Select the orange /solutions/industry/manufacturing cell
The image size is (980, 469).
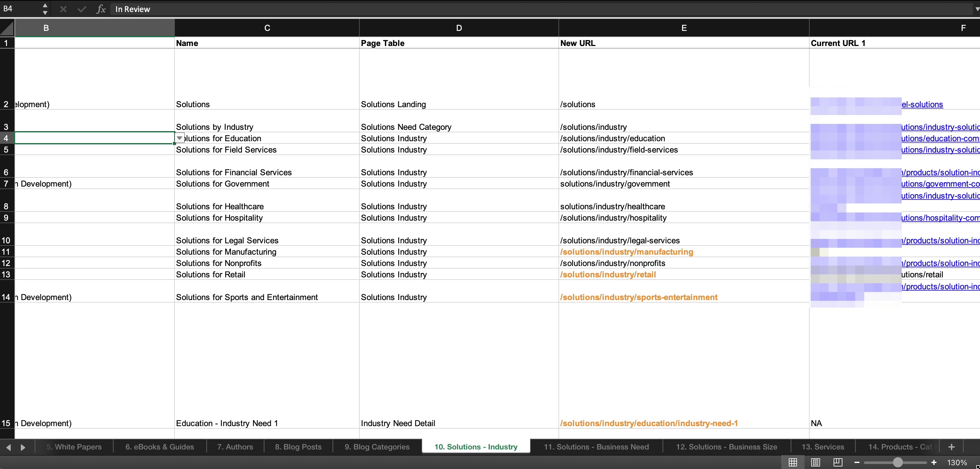pos(684,252)
